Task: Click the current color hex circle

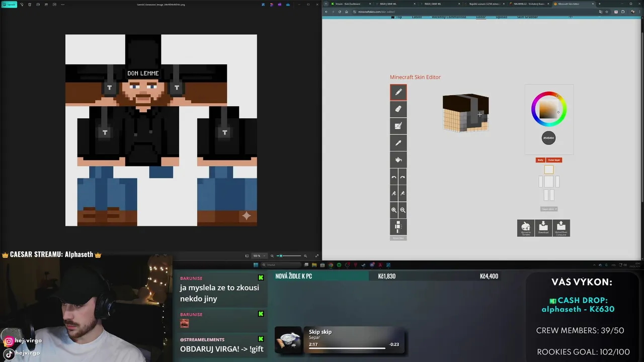Action: pyautogui.click(x=548, y=138)
